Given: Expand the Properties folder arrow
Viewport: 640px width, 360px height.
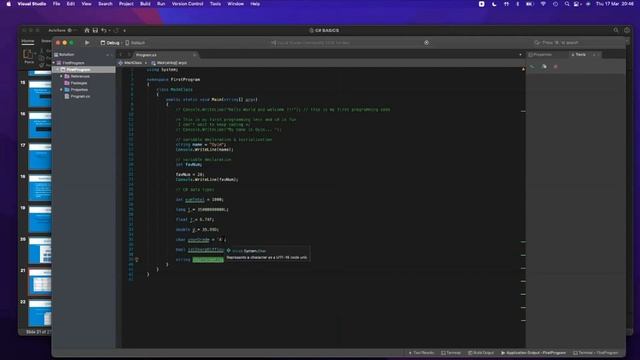Looking at the screenshot, I should (x=62, y=89).
